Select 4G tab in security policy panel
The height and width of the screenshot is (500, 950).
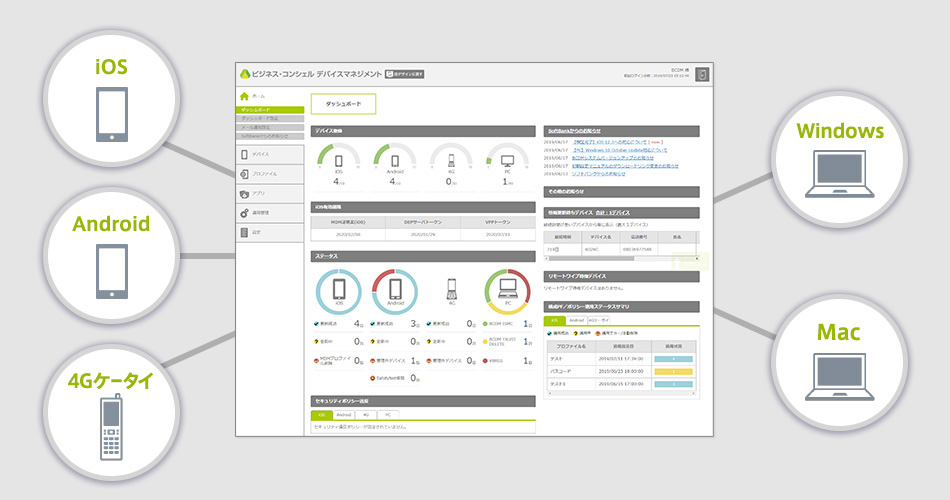pos(366,415)
